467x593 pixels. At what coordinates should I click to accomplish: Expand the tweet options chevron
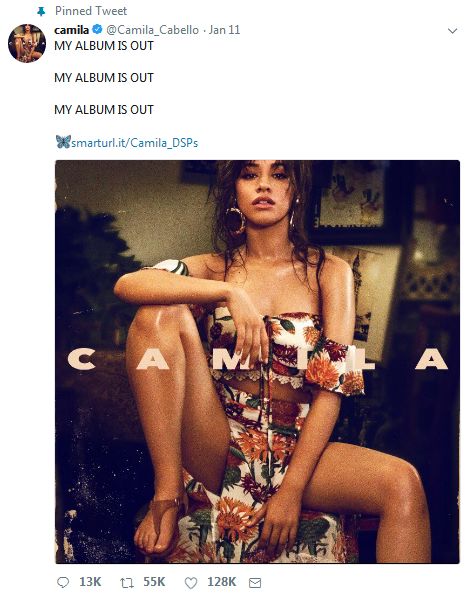(452, 31)
